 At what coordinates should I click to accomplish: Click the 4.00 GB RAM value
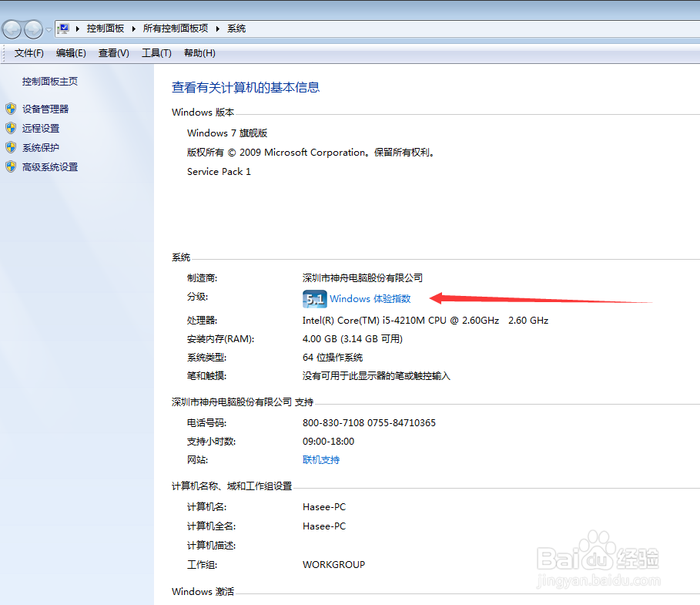[x=353, y=338]
